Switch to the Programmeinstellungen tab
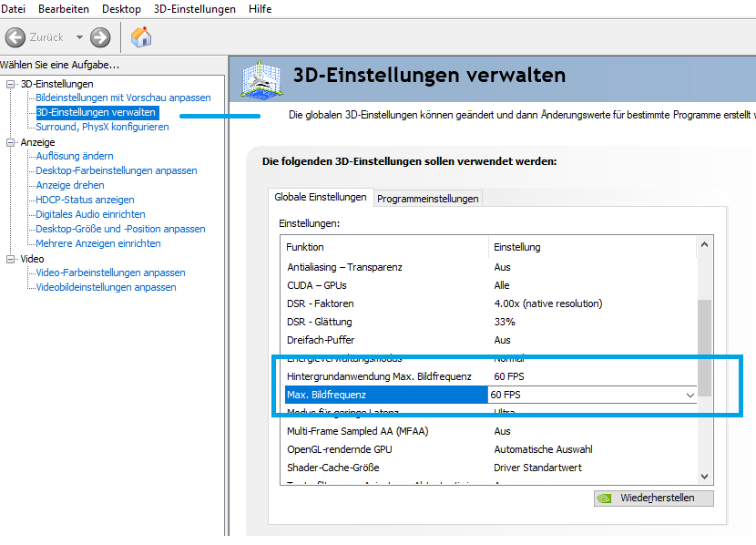The width and height of the screenshot is (756, 545). [427, 198]
